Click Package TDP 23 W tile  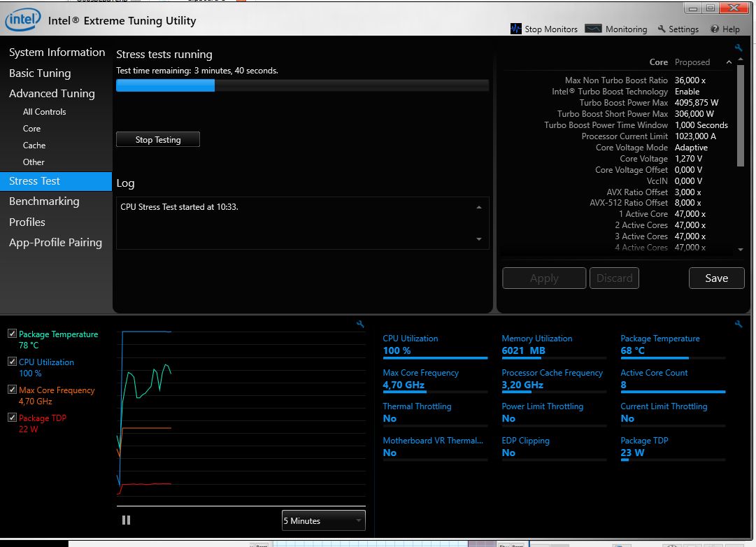(673, 448)
